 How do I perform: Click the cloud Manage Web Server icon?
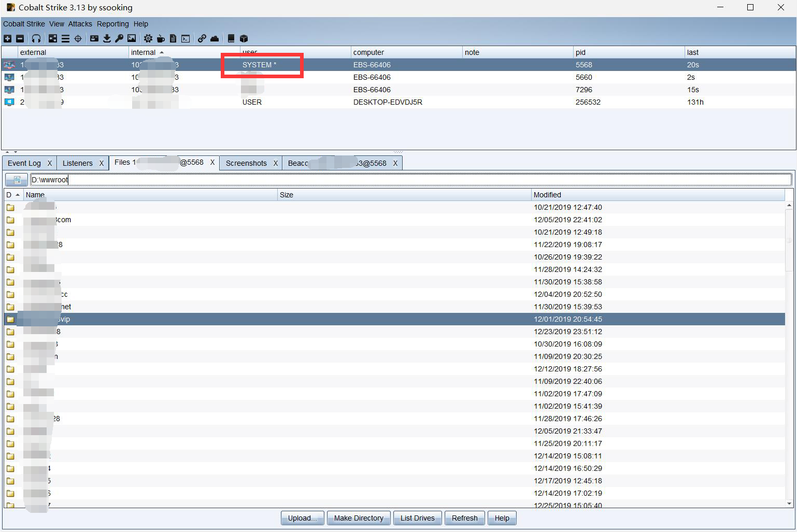pos(215,38)
